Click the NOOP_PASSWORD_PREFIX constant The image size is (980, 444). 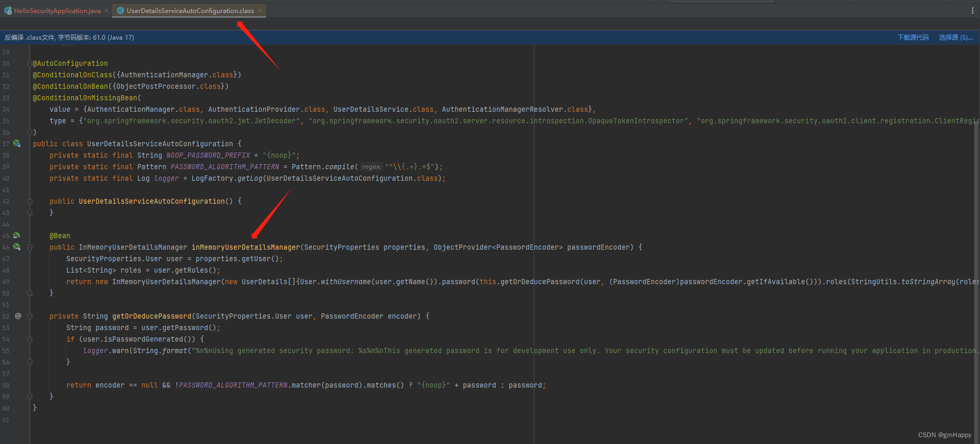208,155
